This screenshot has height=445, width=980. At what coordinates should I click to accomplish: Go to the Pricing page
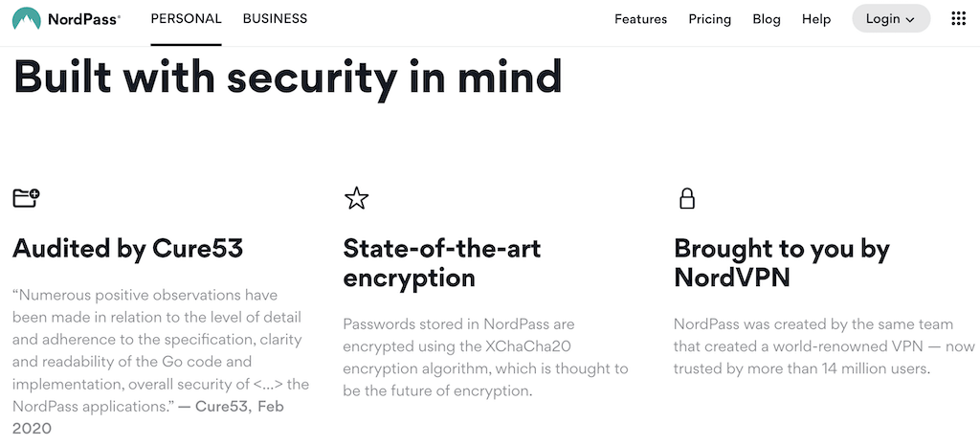click(x=710, y=19)
